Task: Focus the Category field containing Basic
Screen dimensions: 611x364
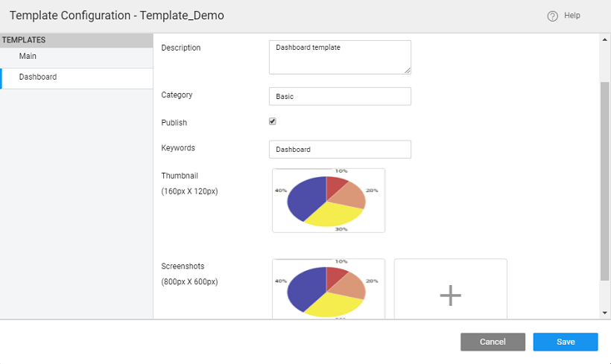Action: pos(339,97)
